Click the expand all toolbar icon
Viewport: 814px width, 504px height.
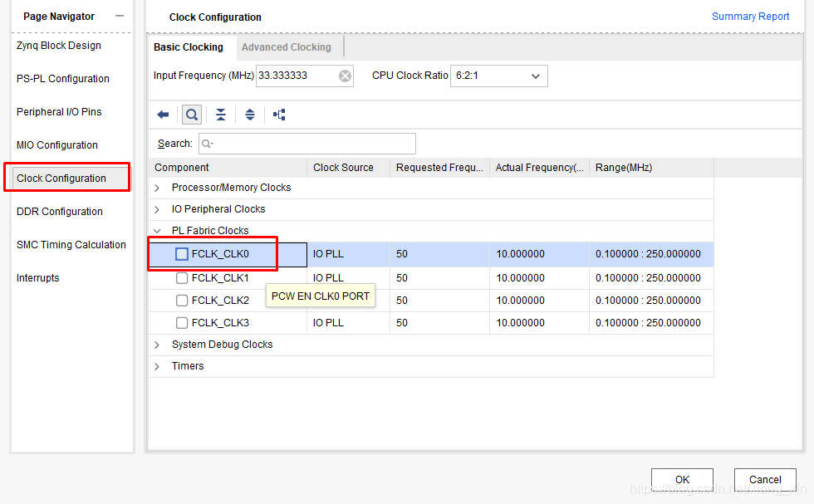(x=250, y=115)
